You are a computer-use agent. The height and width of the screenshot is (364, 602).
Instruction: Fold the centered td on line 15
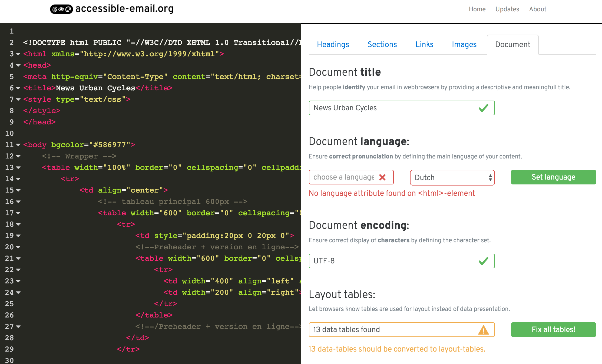[18, 190]
